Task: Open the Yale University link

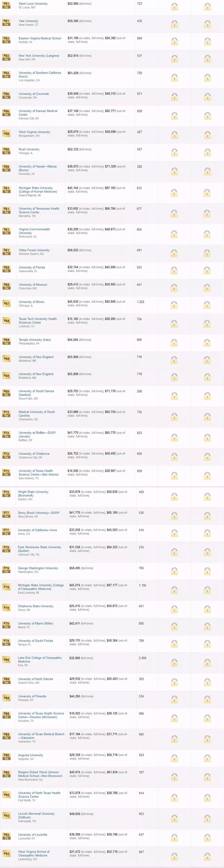Action: coord(28,21)
